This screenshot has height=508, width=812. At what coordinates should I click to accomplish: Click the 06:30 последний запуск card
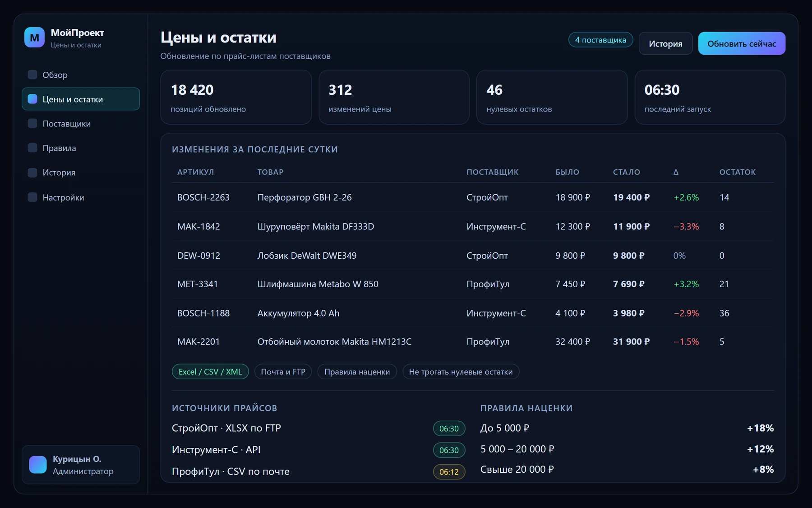click(710, 97)
